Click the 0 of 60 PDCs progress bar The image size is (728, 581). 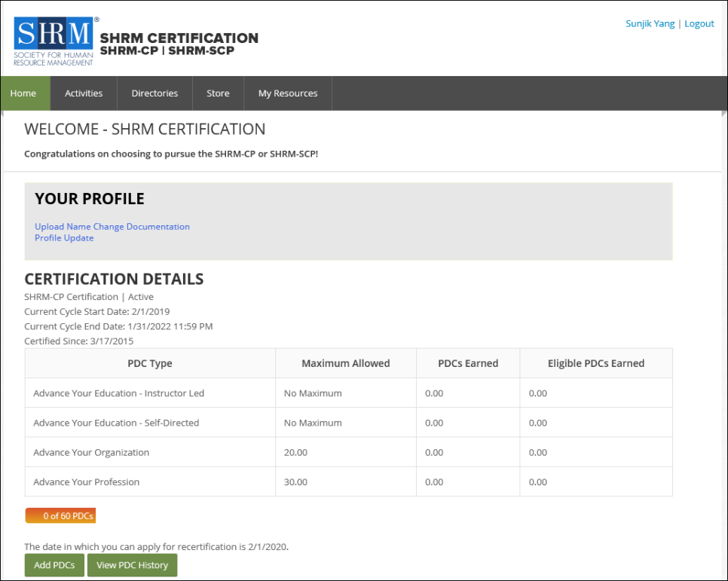(60, 515)
